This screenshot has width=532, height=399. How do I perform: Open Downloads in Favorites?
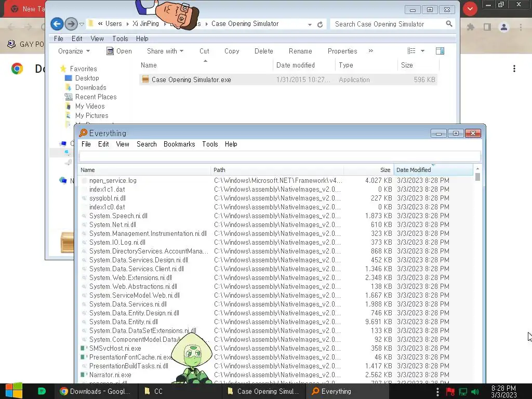click(90, 87)
